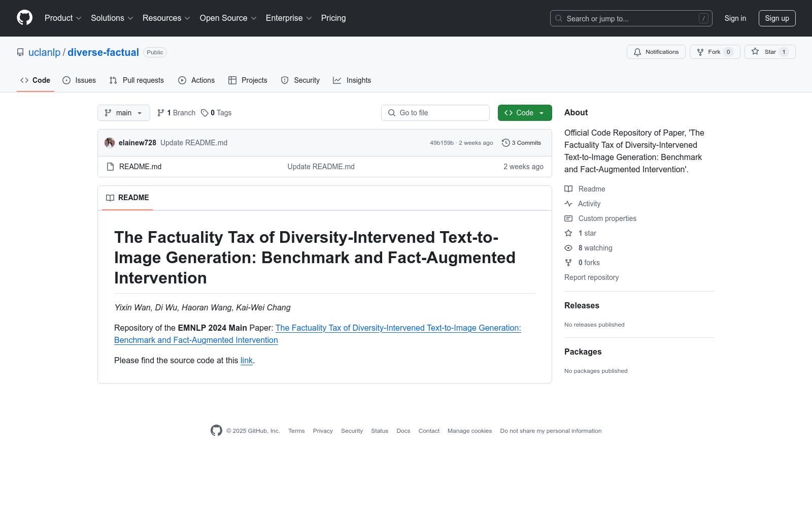Switch to the Issues tab
This screenshot has width=812, height=508.
tap(79, 80)
